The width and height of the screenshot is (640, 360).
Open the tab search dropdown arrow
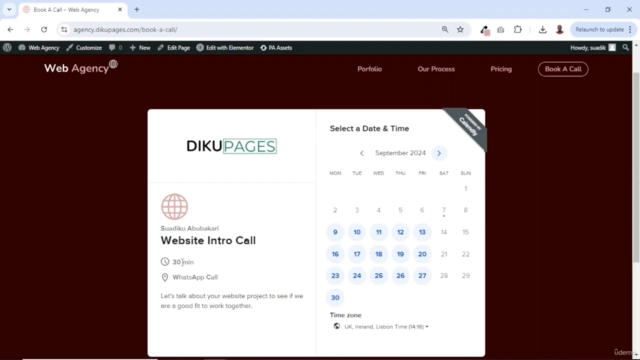click(x=9, y=9)
